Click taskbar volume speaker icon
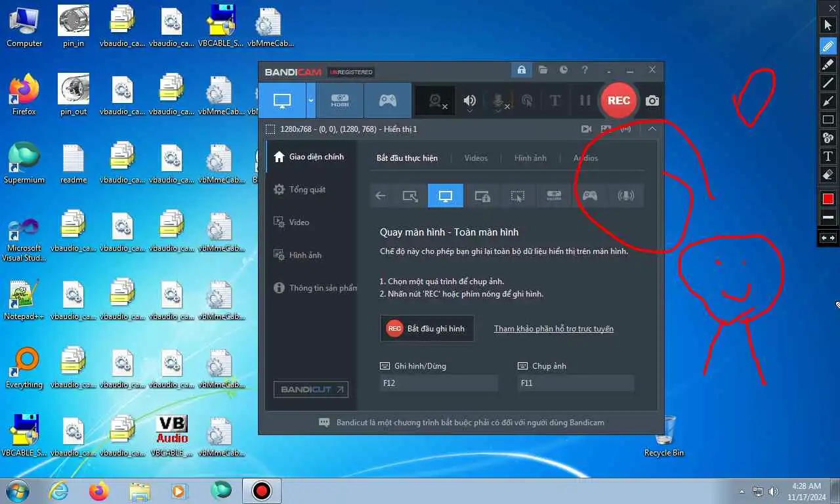This screenshot has height=504, width=840. point(774,491)
